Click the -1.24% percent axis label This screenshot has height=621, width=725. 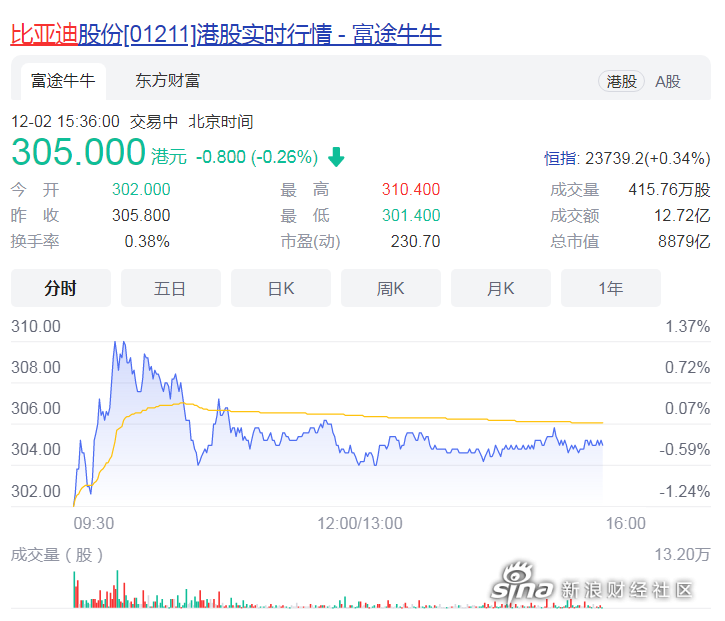[685, 491]
